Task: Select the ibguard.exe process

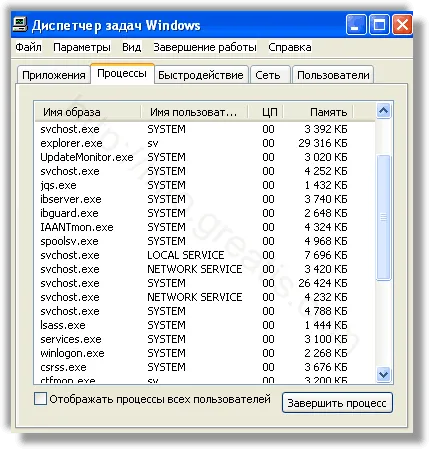Action: pos(205,213)
